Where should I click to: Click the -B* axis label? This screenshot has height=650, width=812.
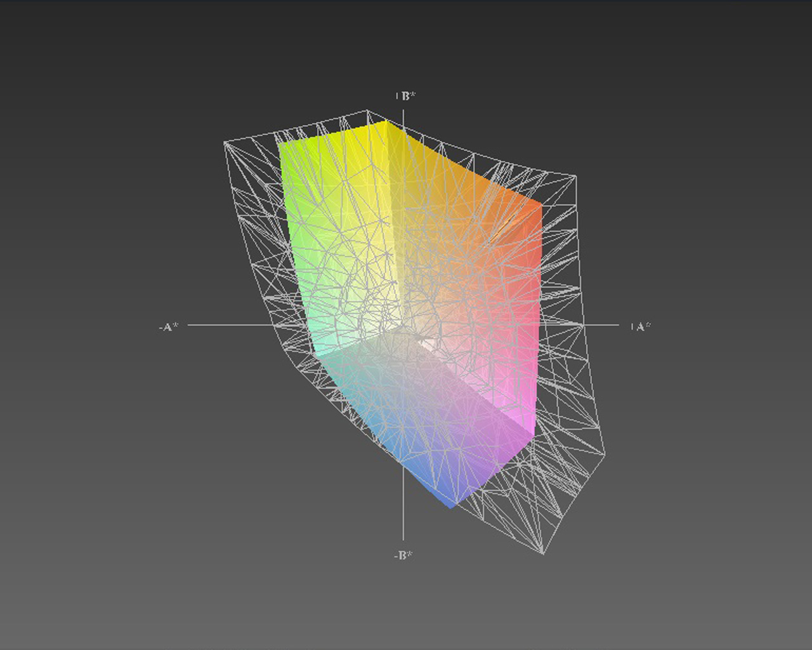coord(403,555)
